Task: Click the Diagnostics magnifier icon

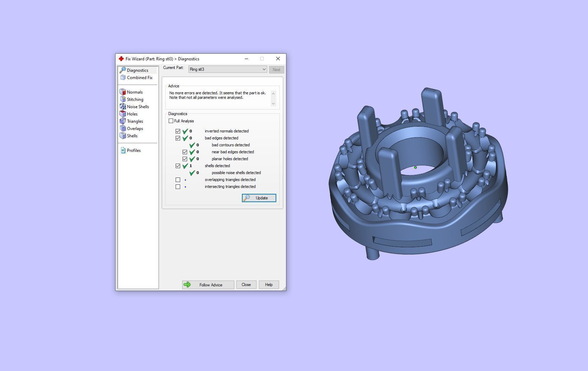Action: (123, 70)
